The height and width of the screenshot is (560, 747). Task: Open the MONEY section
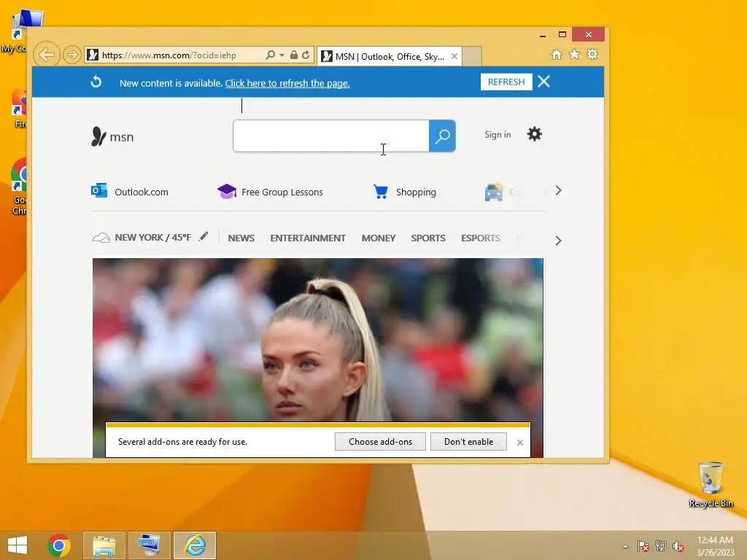(x=379, y=238)
